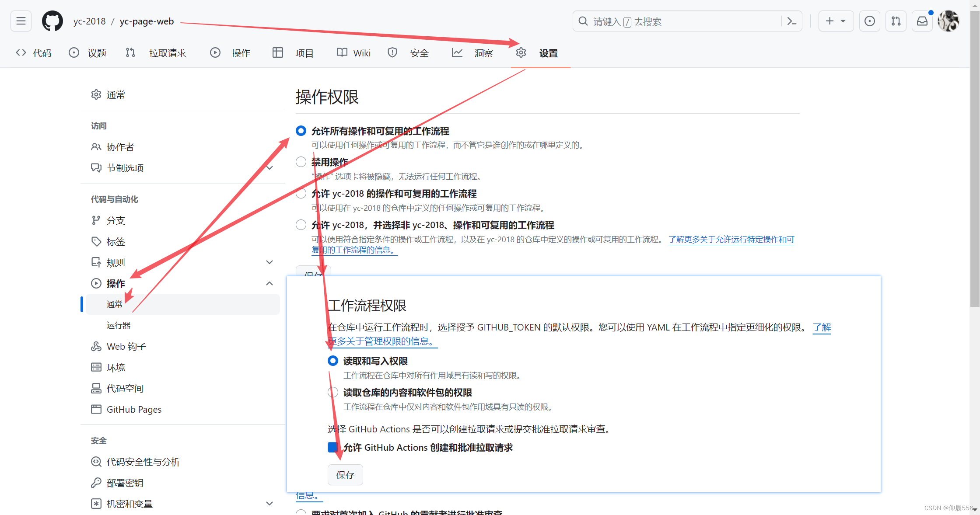
Task: Click 保存 button under workflow permissions
Action: (345, 475)
